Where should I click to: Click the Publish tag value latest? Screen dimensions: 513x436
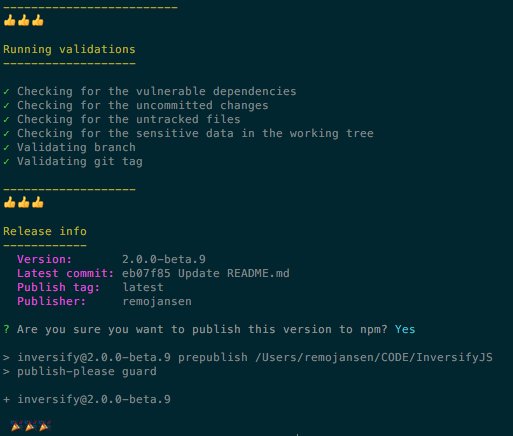[x=143, y=287]
